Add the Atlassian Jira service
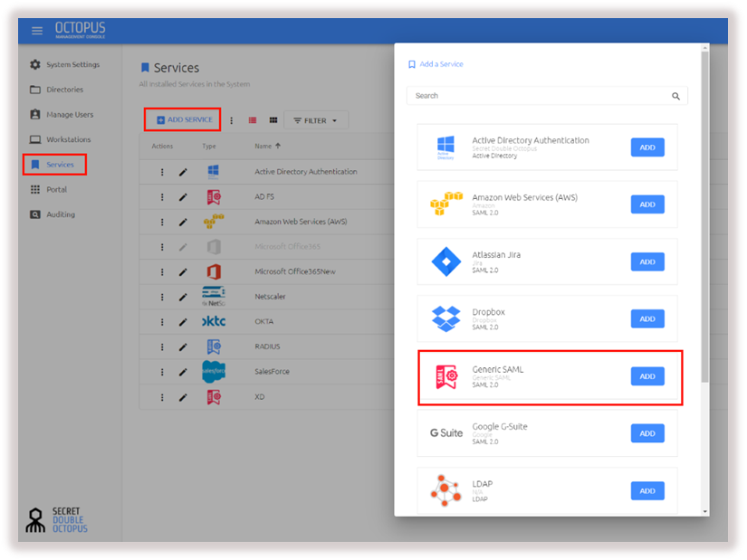 (647, 261)
